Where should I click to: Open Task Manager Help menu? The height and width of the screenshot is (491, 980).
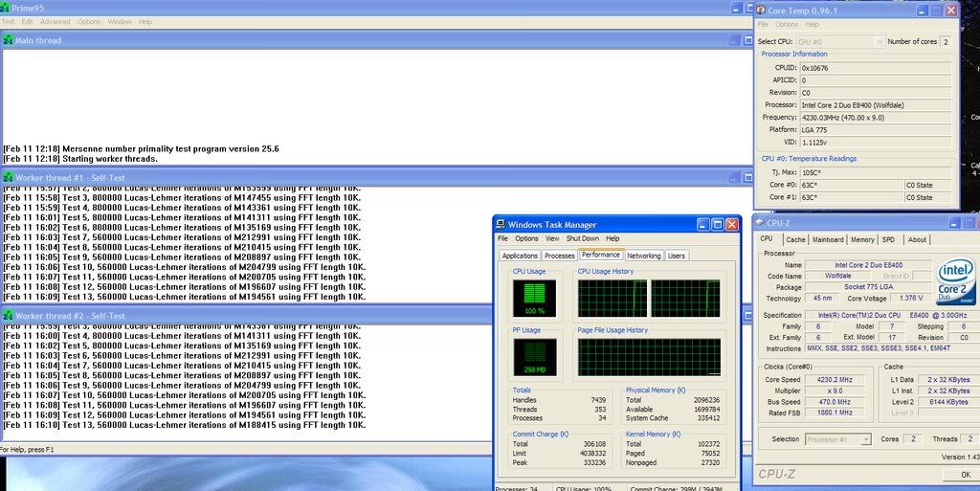612,238
